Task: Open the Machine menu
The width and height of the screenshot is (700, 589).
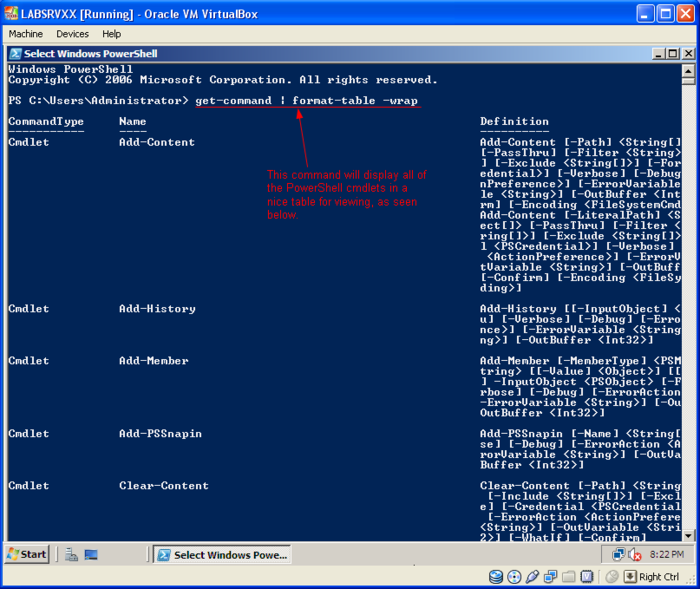Action: 25,34
